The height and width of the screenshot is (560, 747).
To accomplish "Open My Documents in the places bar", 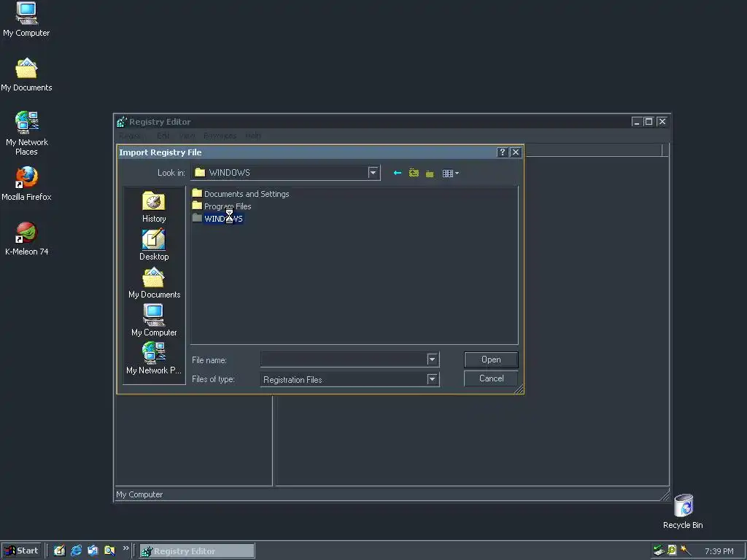I will (x=154, y=283).
